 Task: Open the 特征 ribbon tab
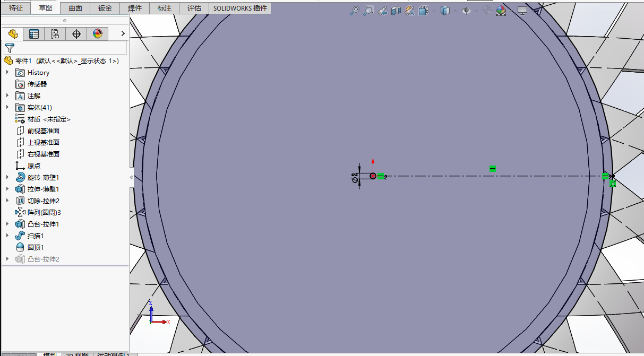pos(16,8)
